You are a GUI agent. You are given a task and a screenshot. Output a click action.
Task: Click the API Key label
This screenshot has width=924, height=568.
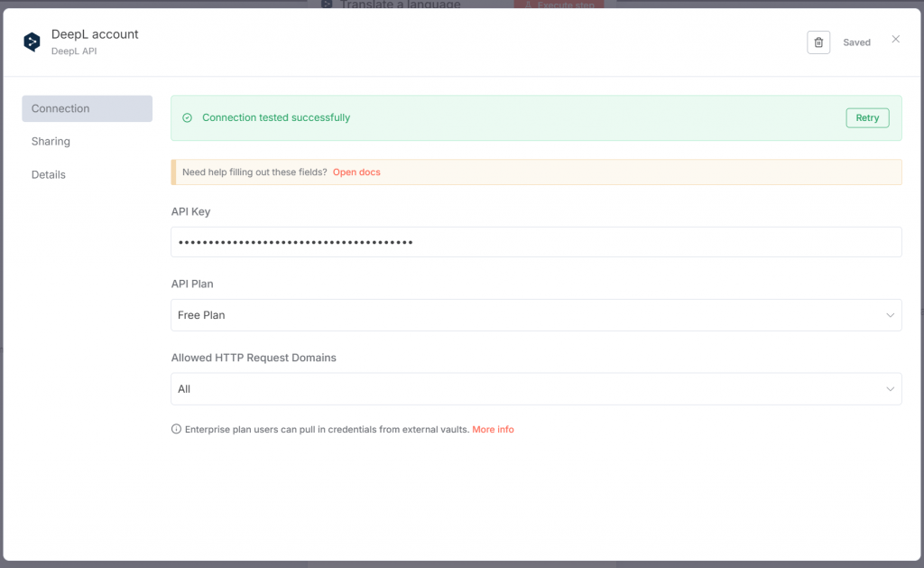(x=191, y=211)
